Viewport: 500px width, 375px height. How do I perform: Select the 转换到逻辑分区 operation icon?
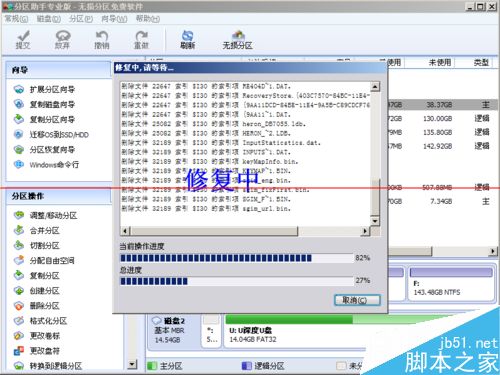(19, 366)
